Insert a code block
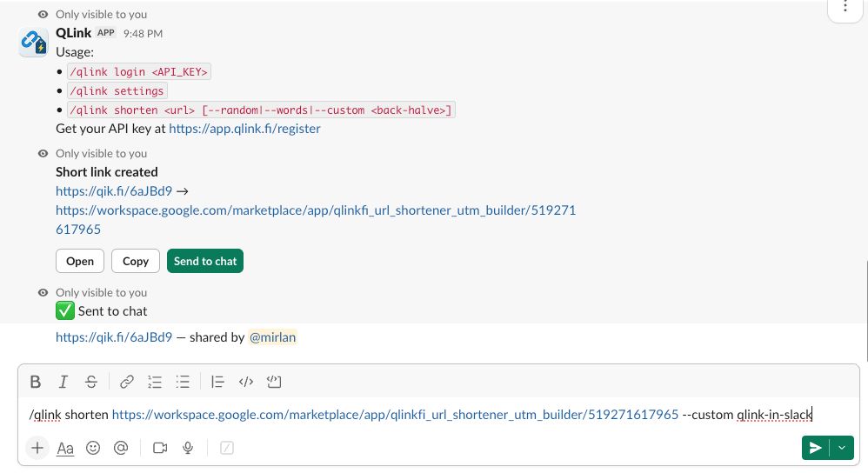 (274, 382)
